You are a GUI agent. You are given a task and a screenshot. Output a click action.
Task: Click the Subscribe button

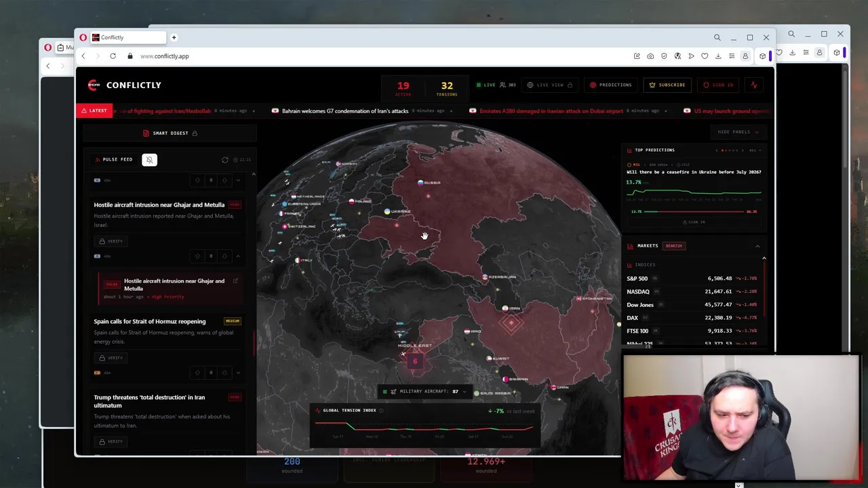point(667,85)
